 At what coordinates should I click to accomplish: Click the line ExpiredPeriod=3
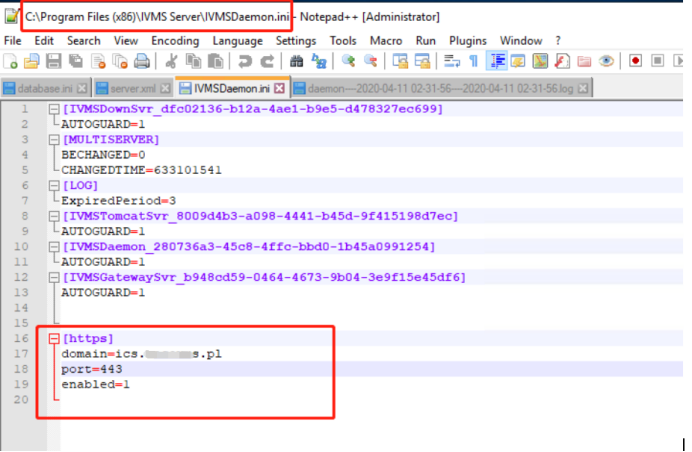(118, 201)
